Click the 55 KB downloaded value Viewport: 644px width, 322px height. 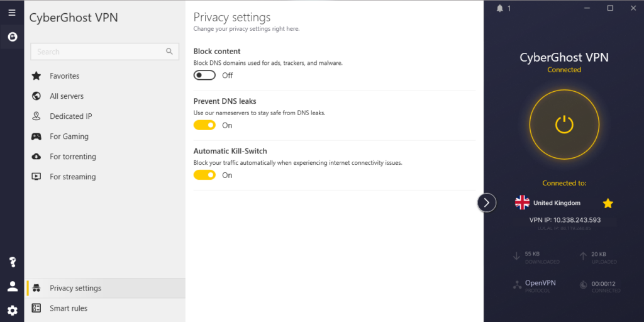[532, 254]
